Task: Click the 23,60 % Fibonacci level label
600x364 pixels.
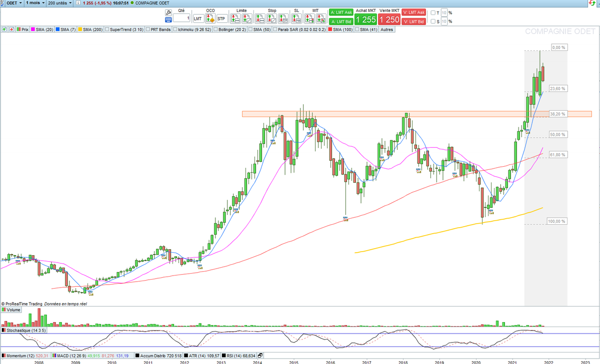Action: coord(557,88)
